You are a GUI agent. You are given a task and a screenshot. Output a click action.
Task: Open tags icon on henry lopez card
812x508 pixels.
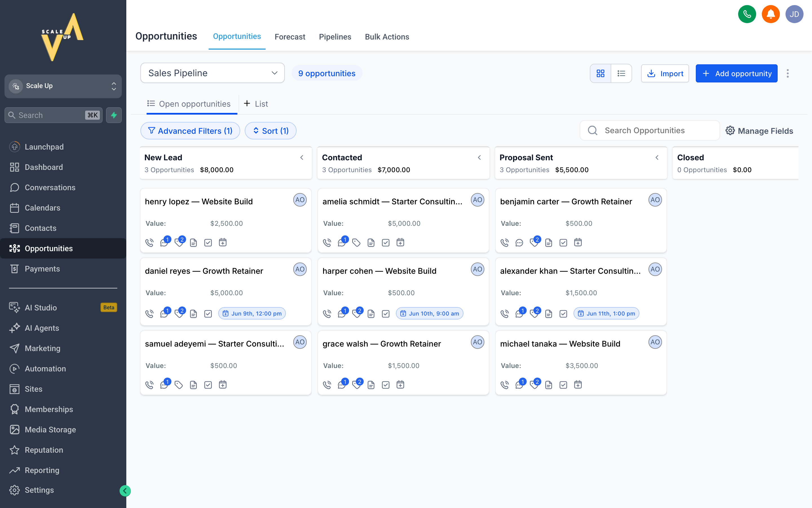pyautogui.click(x=179, y=243)
